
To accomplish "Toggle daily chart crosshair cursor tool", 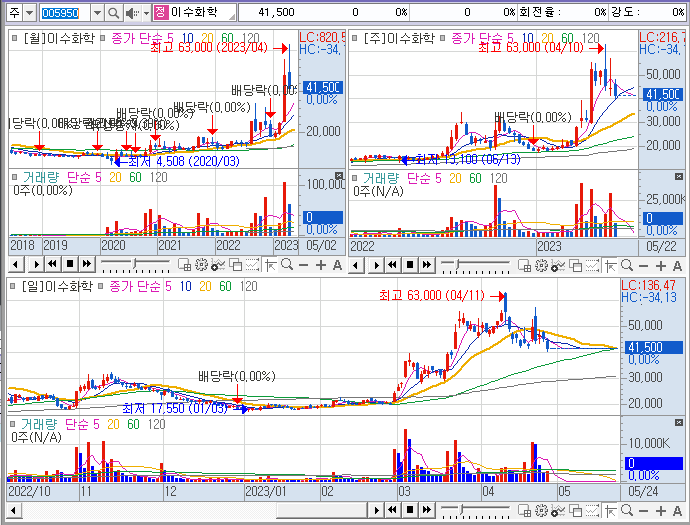I will [x=611, y=510].
